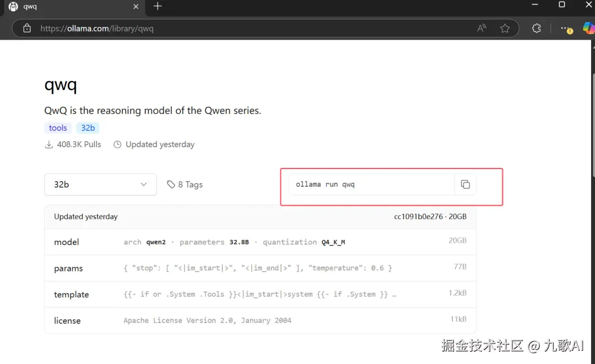Click the Read aloud icon in the address bar
The width and height of the screenshot is (595, 364).
point(482,28)
